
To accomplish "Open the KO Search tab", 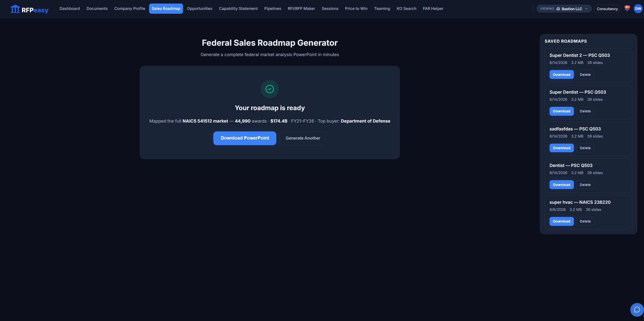I will 406,9.
